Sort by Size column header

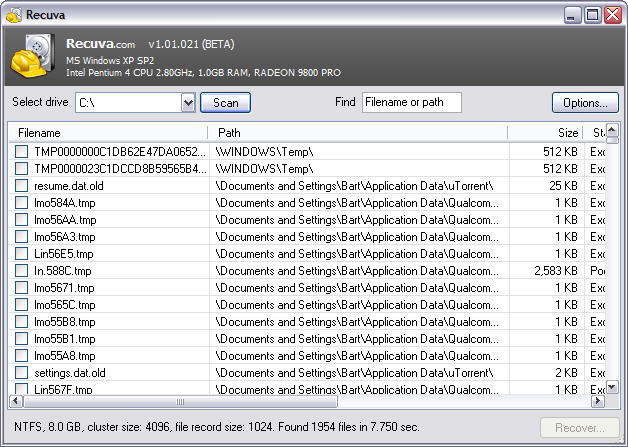(545, 133)
